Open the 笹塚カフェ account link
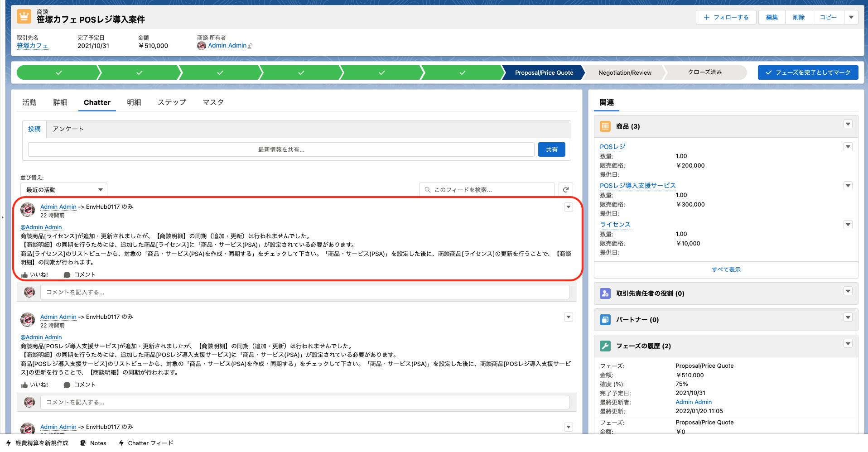This screenshot has width=868, height=452. pyautogui.click(x=32, y=46)
